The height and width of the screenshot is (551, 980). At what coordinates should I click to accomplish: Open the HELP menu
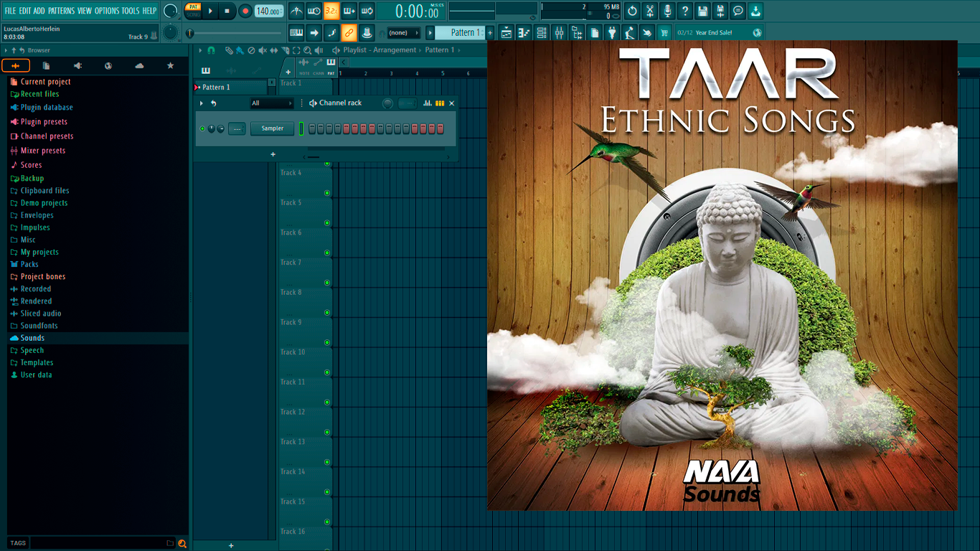[x=149, y=11]
